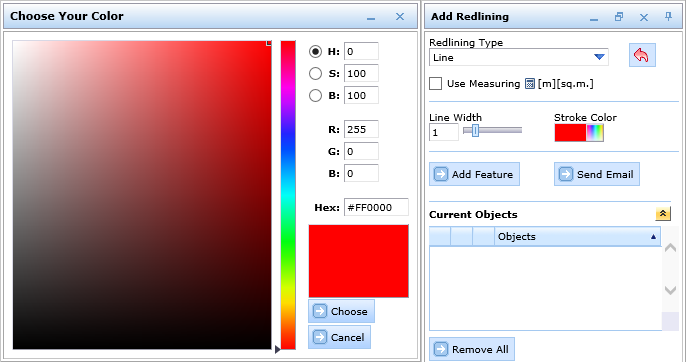Click the S value input field
Viewport: 686px width, 362px height.
click(x=361, y=73)
